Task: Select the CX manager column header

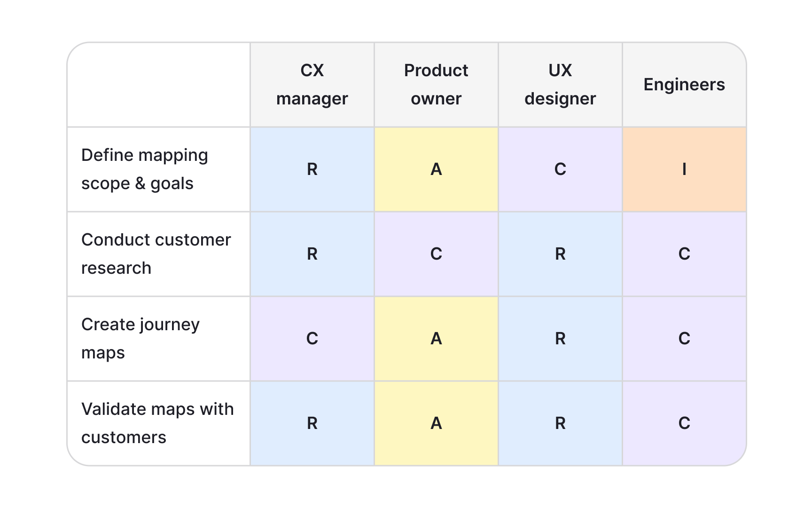Action: pos(312,85)
